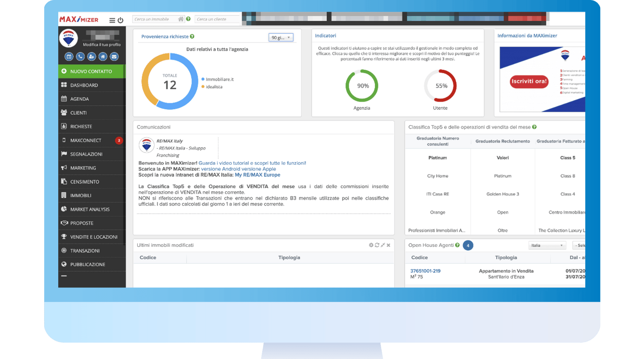The image size is (644, 359).
Task: Open the MAXCONNECT menu item
Action: click(x=86, y=140)
